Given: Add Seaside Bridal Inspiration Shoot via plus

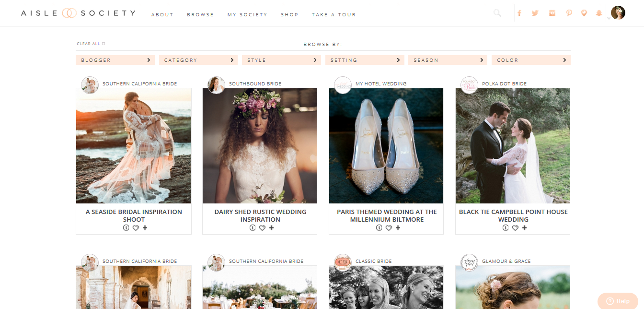Looking at the screenshot, I should coord(145,228).
